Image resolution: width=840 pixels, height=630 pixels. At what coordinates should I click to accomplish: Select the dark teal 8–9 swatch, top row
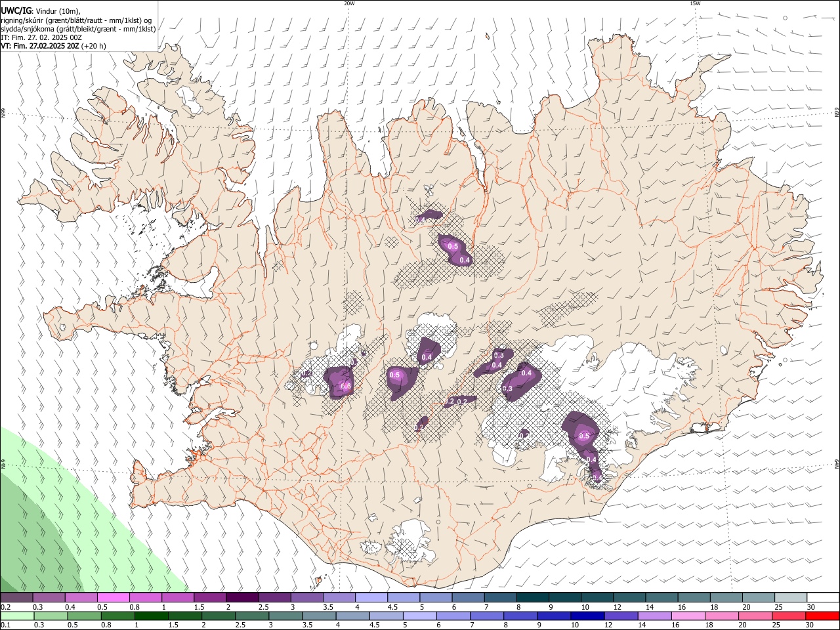pyautogui.click(x=533, y=597)
